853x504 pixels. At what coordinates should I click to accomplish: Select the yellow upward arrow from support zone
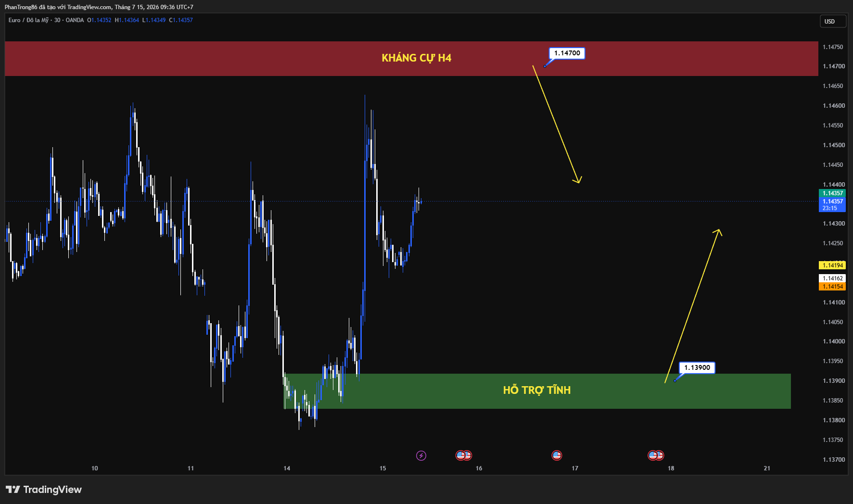click(693, 306)
